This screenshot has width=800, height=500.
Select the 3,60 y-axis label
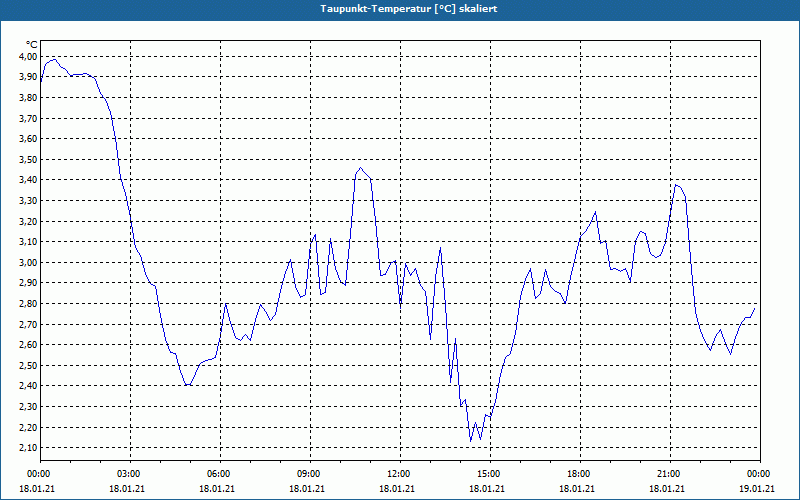click(29, 139)
